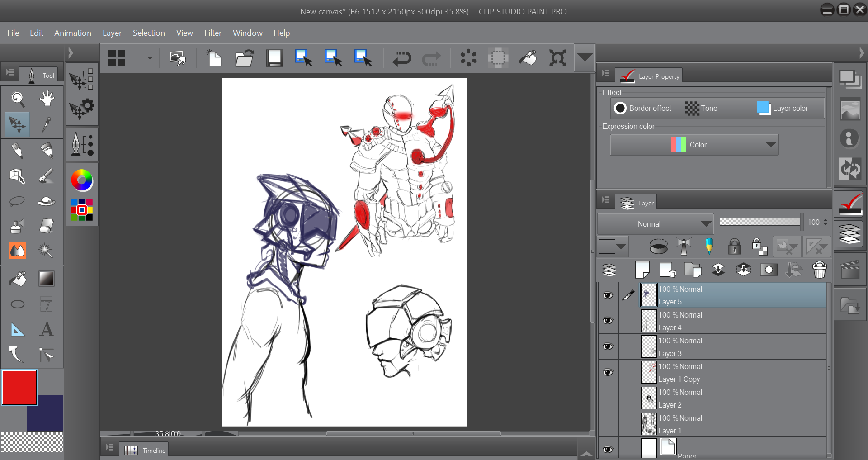The height and width of the screenshot is (460, 868).
Task: Click the Layer color button
Action: pos(783,108)
